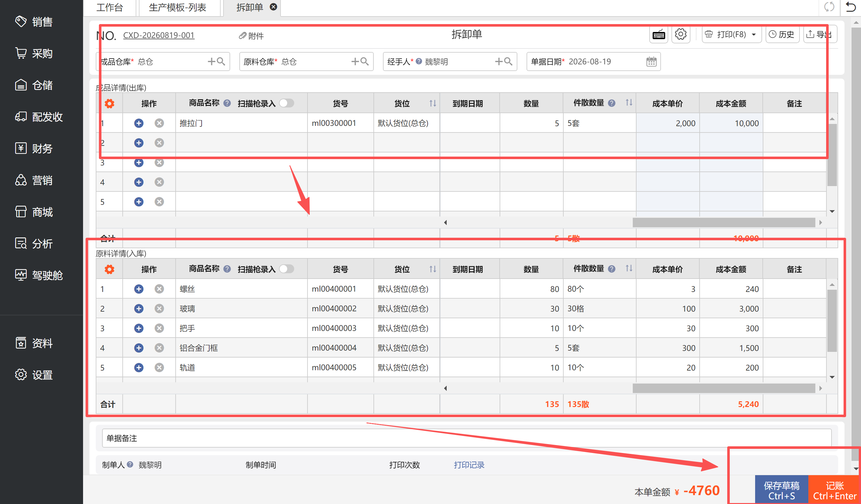Viewport: 861px width, 504px height.
Task: Add a row after 螺丝 line
Action: pyautogui.click(x=139, y=289)
